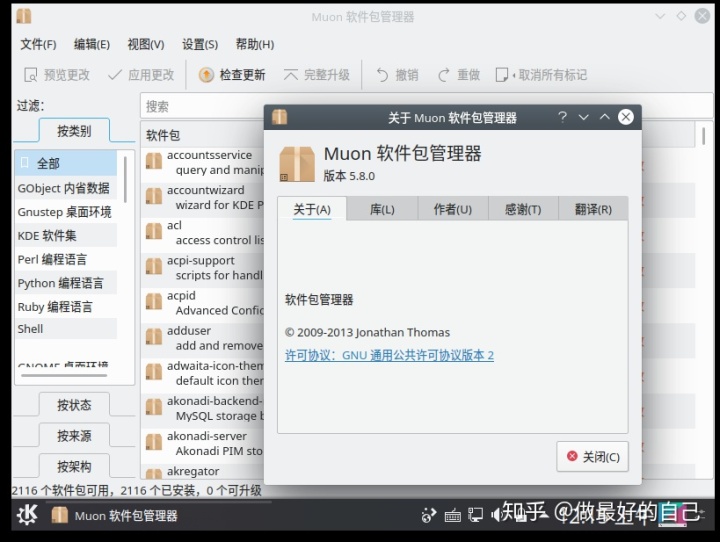The width and height of the screenshot is (720, 542).
Task: Click the accountsservice package icon
Action: (154, 161)
